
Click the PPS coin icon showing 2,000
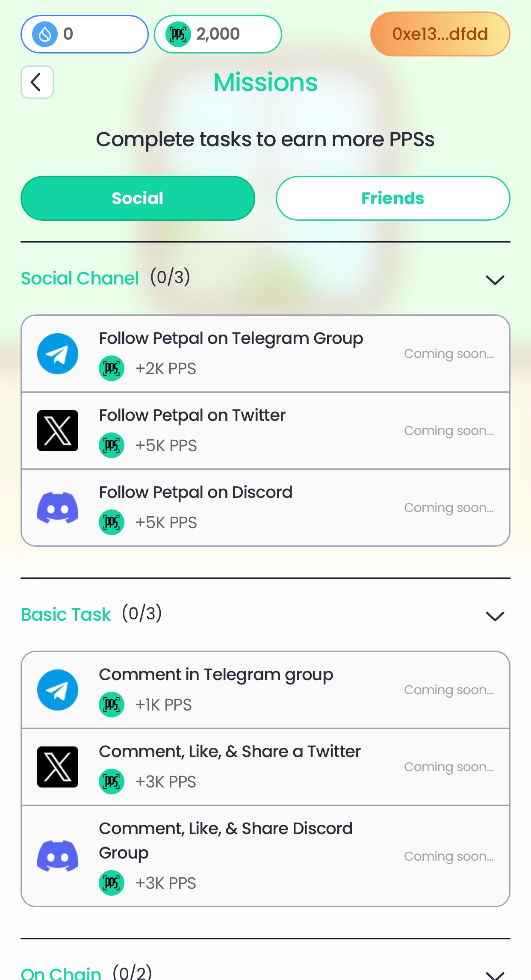tap(180, 34)
